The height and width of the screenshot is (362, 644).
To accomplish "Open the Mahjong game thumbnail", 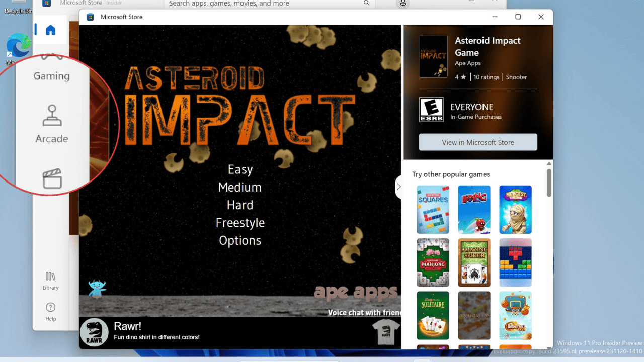I will click(x=433, y=262).
